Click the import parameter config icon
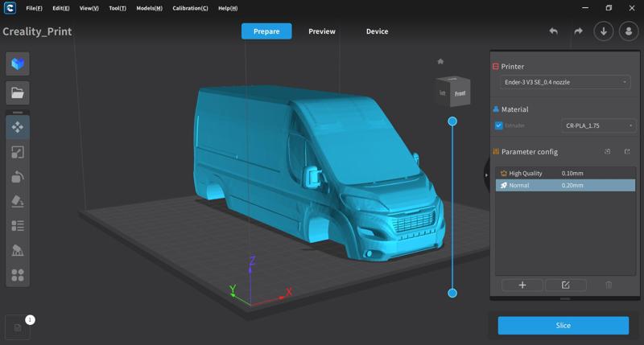 click(608, 151)
